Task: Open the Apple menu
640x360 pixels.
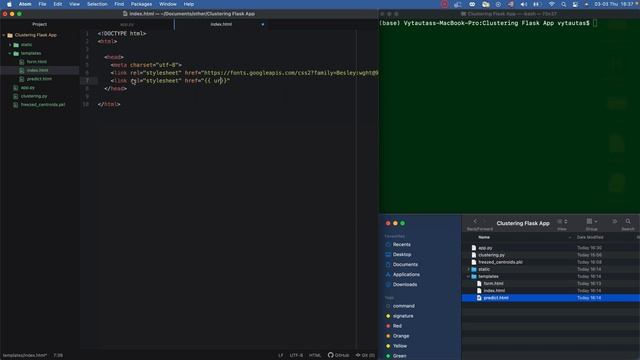Action: (9, 4)
